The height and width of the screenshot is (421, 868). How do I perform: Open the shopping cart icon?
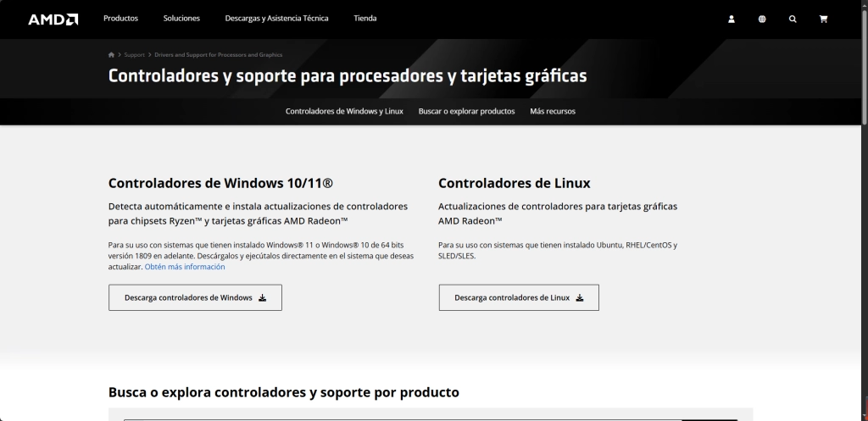point(823,19)
